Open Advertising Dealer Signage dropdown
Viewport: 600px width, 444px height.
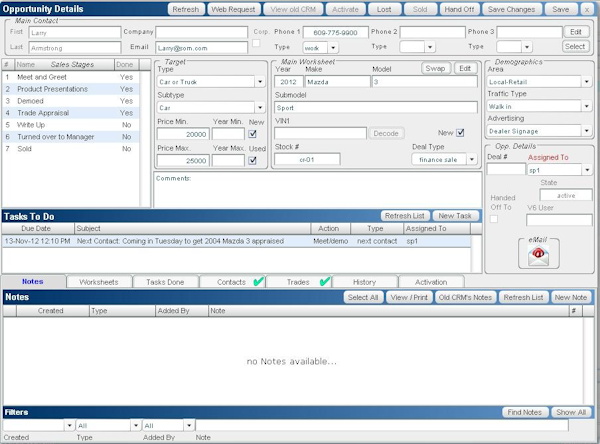586,131
